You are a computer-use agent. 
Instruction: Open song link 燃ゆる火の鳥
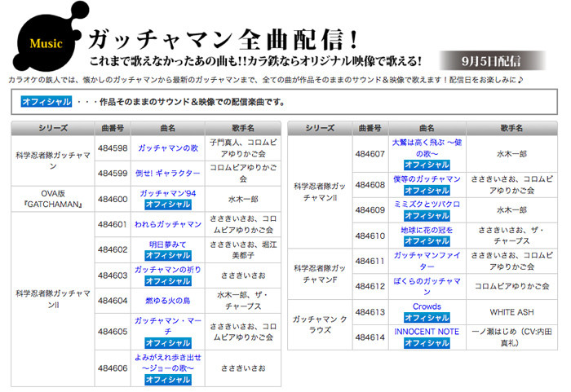[x=168, y=301]
